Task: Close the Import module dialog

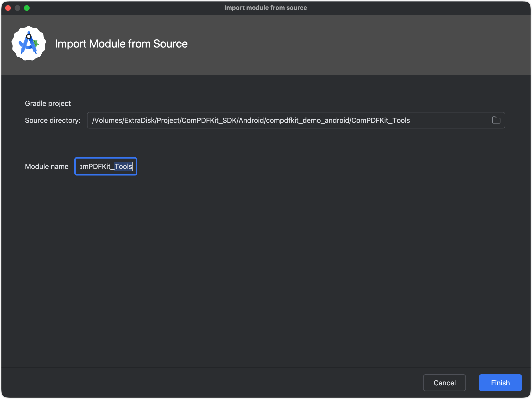Action: [8, 8]
